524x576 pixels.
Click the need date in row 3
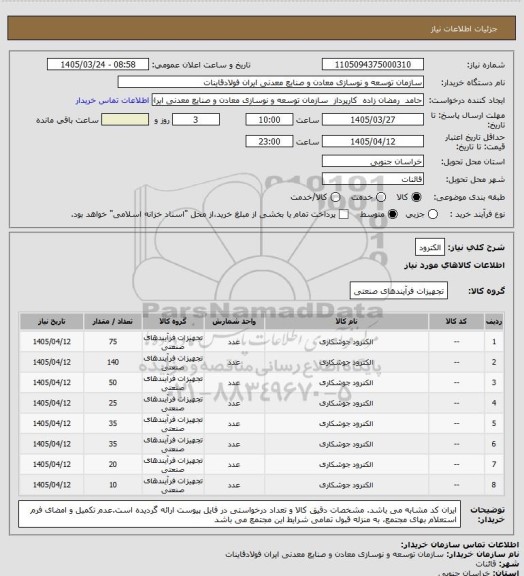[51, 383]
